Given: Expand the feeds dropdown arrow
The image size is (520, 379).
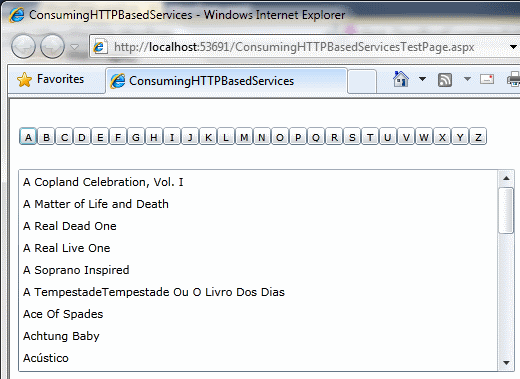Looking at the screenshot, I should click(467, 79).
